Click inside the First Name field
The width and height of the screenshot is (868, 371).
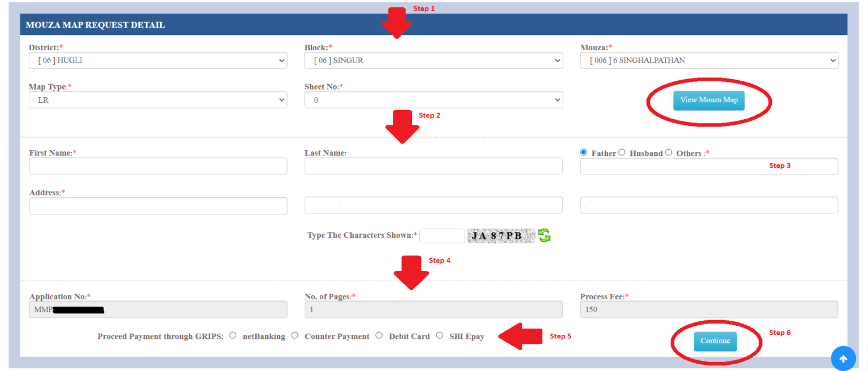pos(158,165)
